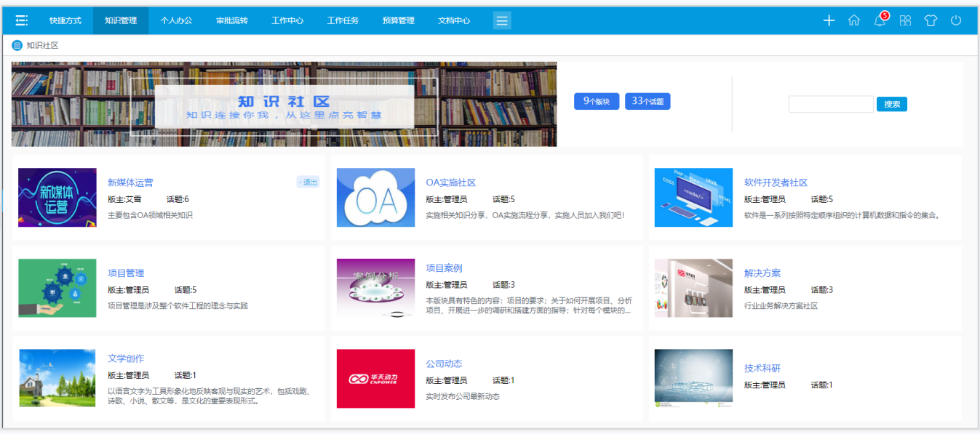
Task: Go to home via house icon
Action: [x=854, y=20]
